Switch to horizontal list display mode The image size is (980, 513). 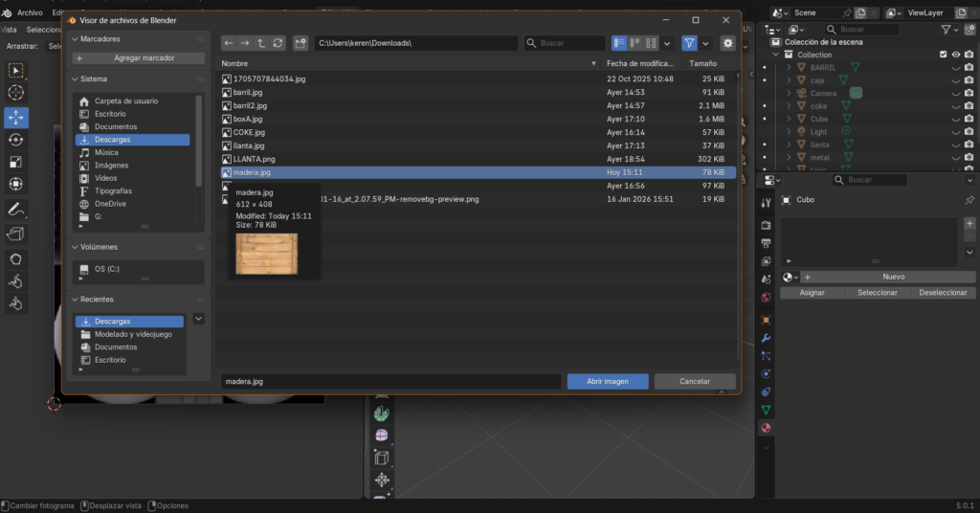tap(635, 43)
